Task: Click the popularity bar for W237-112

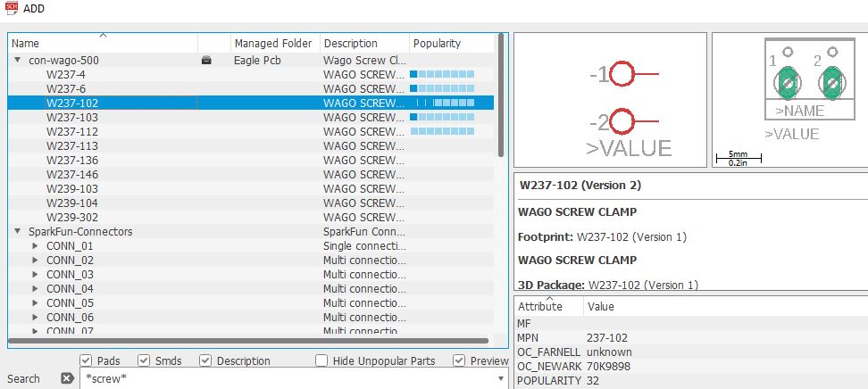Action: (x=442, y=132)
